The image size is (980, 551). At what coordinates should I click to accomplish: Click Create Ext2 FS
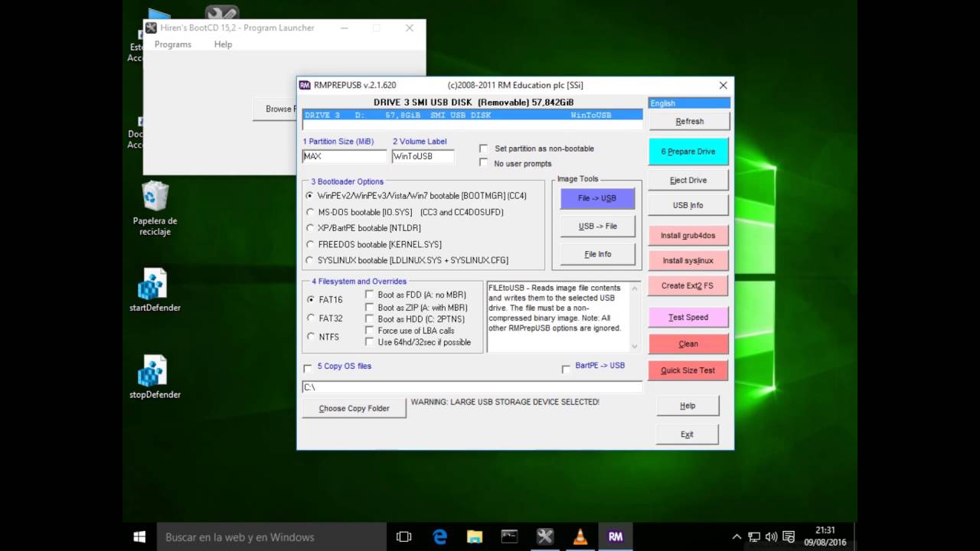tap(688, 285)
